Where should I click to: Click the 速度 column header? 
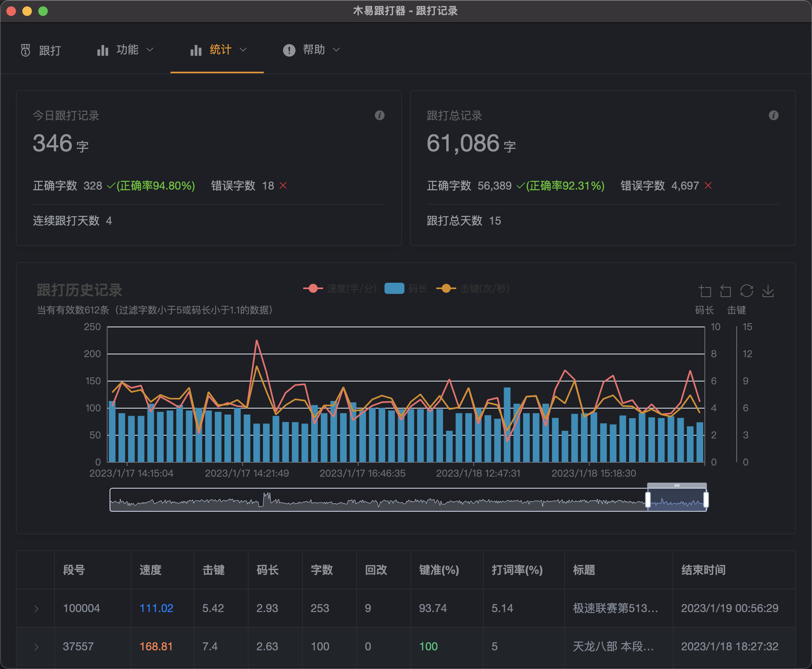click(150, 570)
